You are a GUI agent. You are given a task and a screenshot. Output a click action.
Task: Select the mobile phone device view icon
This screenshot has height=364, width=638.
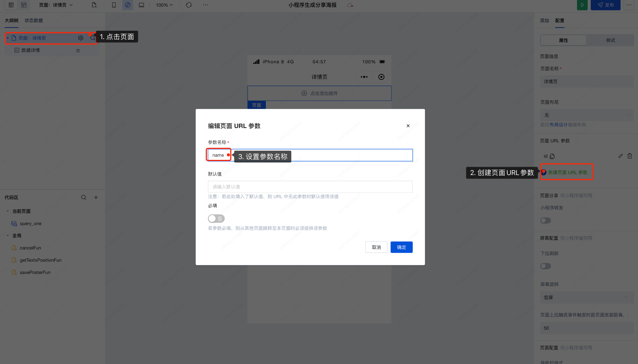click(114, 5)
